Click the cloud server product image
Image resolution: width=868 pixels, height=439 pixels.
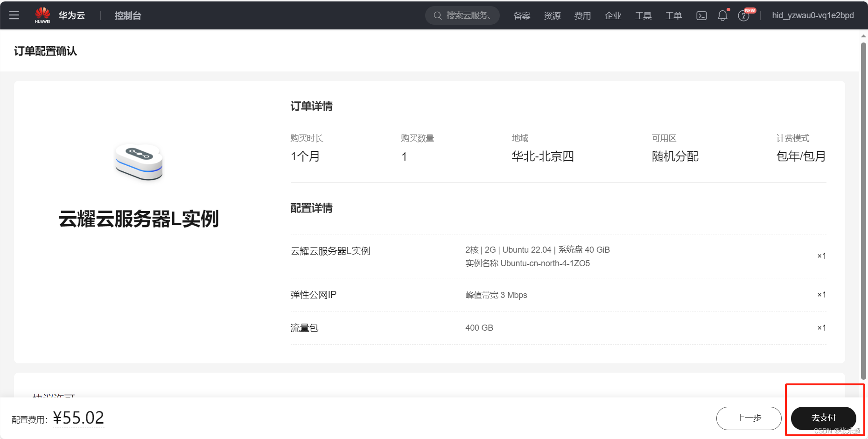click(139, 162)
